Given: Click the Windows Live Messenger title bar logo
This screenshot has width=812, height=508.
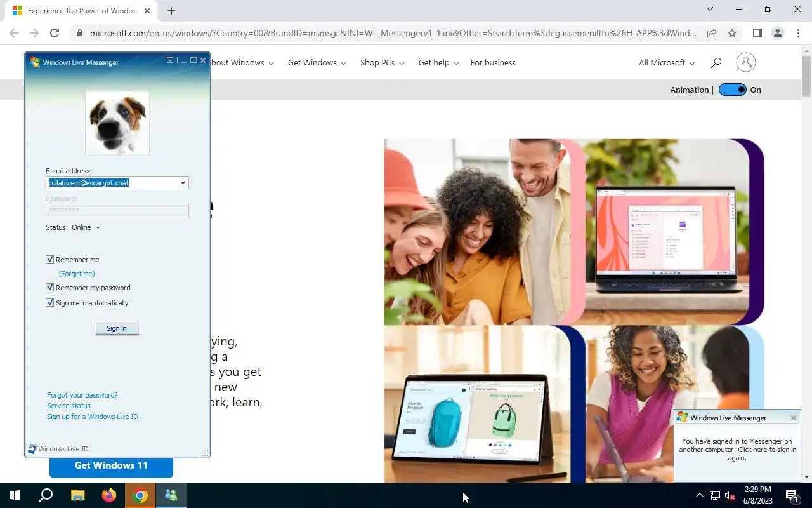Looking at the screenshot, I should [35, 62].
